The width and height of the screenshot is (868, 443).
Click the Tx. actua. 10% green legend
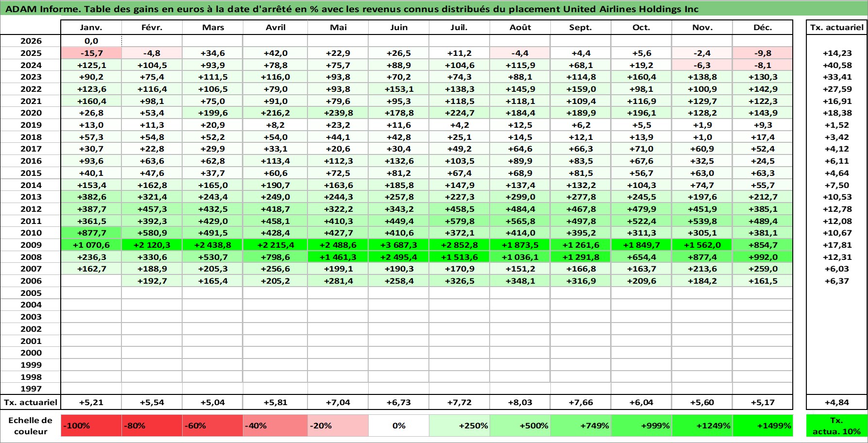pyautogui.click(x=836, y=426)
